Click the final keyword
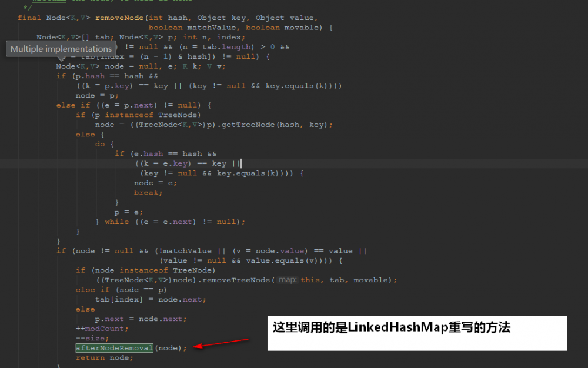 29,18
